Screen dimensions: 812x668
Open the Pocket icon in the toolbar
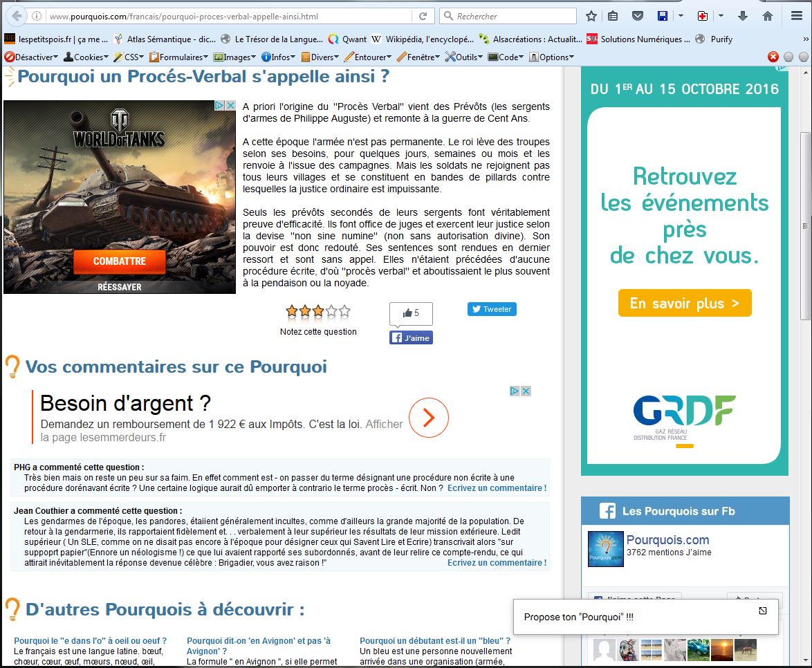pos(638,16)
